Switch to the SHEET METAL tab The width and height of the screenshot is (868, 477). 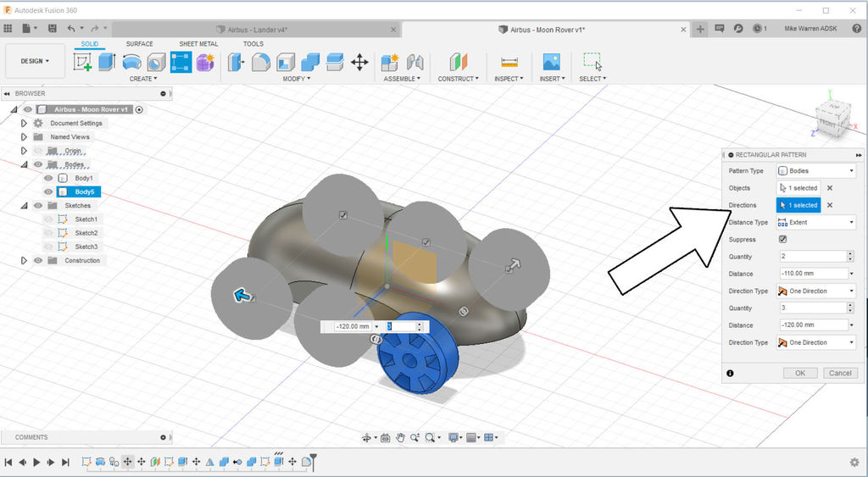[x=198, y=44]
